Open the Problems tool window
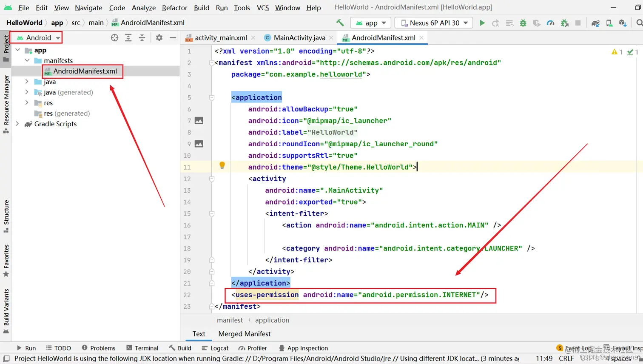The image size is (643, 364). [x=99, y=348]
